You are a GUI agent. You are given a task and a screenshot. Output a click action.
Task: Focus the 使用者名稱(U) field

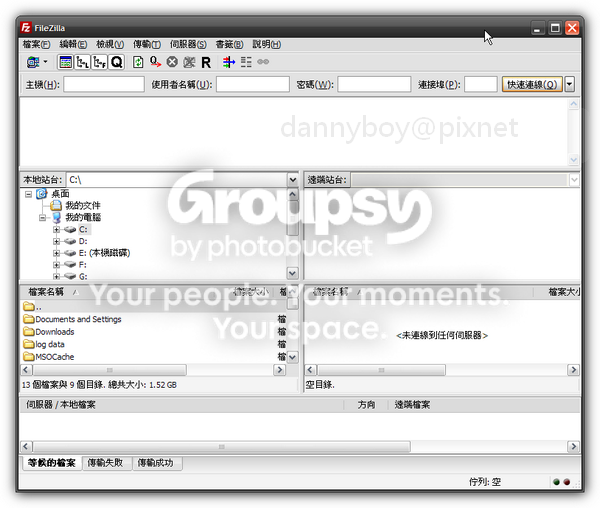click(253, 85)
